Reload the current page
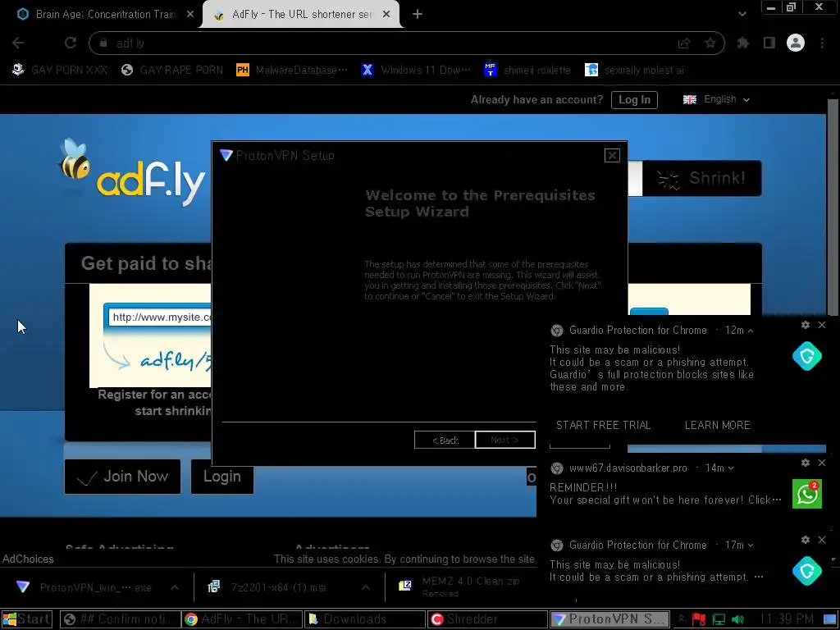Image resolution: width=840 pixels, height=630 pixels. coord(71,43)
